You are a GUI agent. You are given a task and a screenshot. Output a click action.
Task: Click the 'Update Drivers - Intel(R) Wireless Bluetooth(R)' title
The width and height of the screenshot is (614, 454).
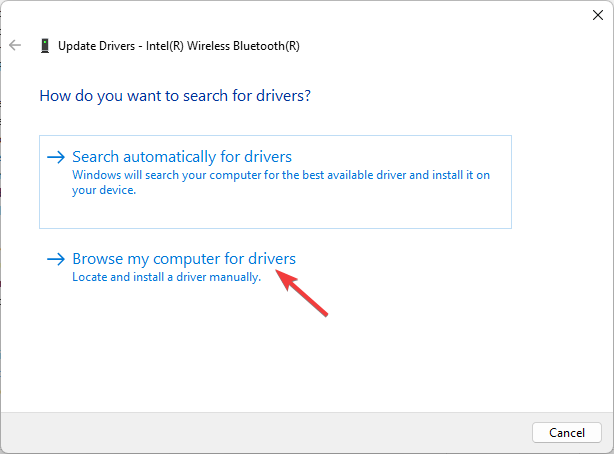179,46
